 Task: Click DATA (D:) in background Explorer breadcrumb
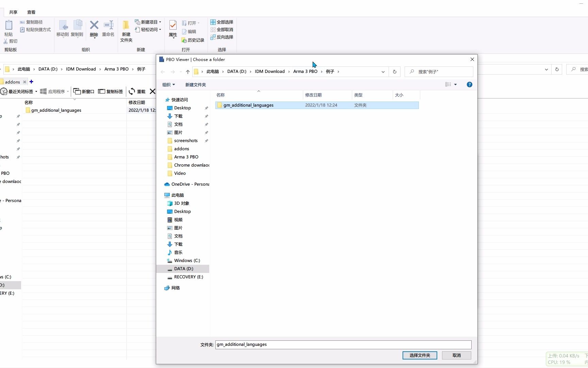pos(48,69)
